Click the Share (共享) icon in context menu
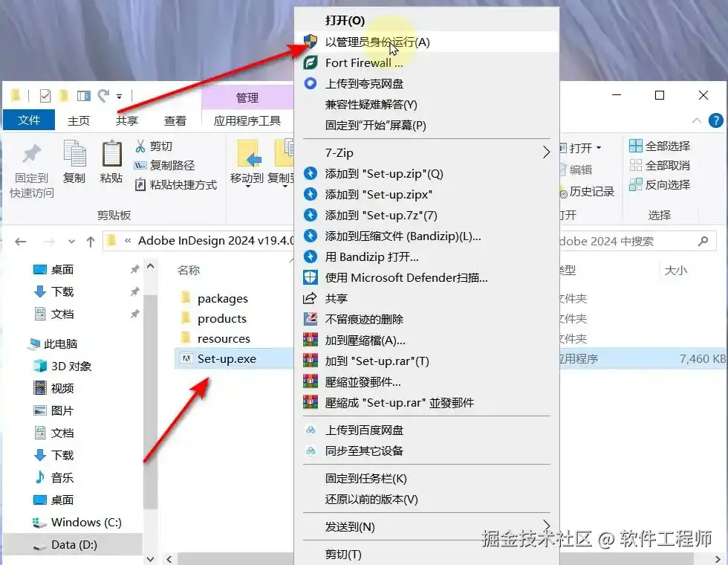 [x=310, y=298]
